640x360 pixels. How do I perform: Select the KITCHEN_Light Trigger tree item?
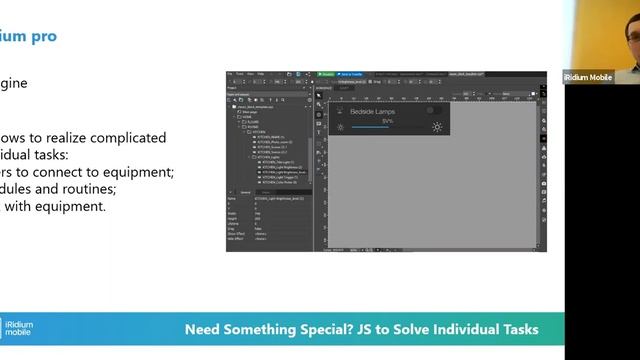[x=278, y=178]
